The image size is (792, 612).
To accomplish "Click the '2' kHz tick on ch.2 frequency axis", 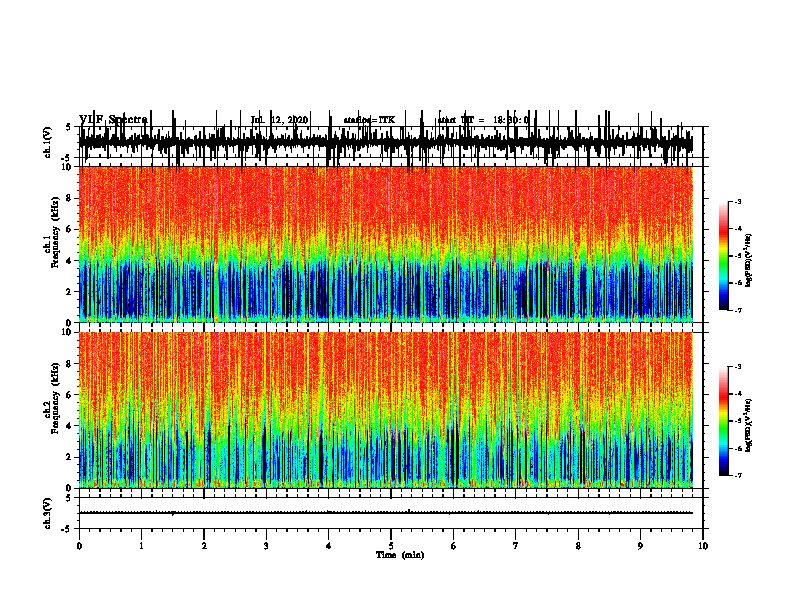I will pos(69,457).
